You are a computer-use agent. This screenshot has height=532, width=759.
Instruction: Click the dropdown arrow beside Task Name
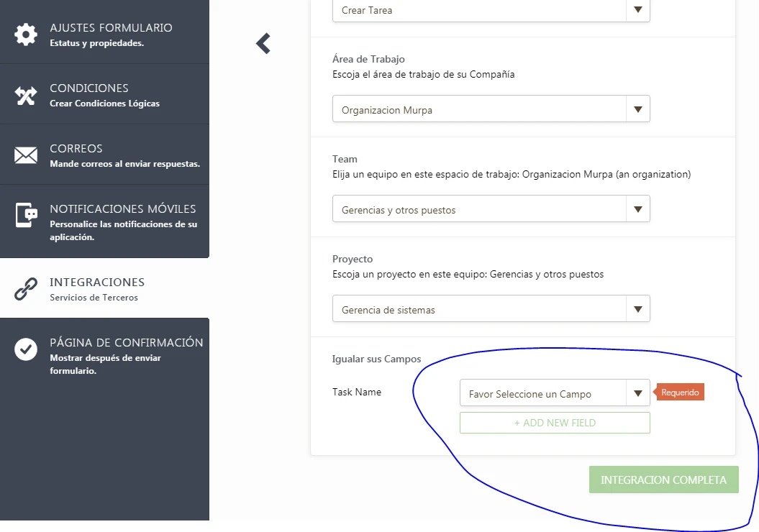(637, 393)
